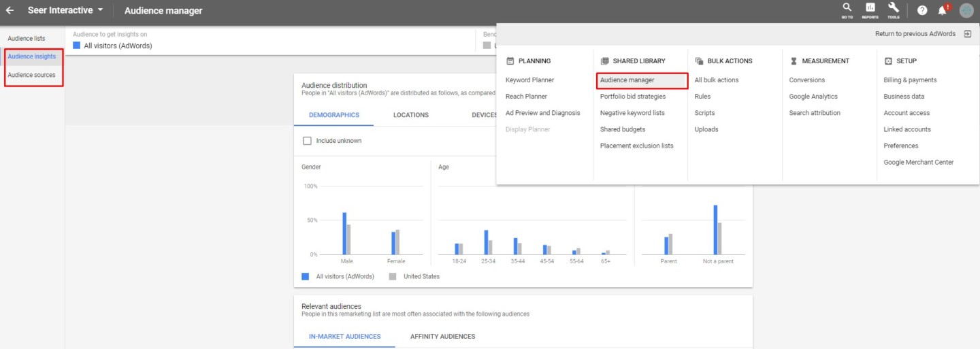
Task: Open Google Merchant Center under Setup
Action: click(x=918, y=163)
